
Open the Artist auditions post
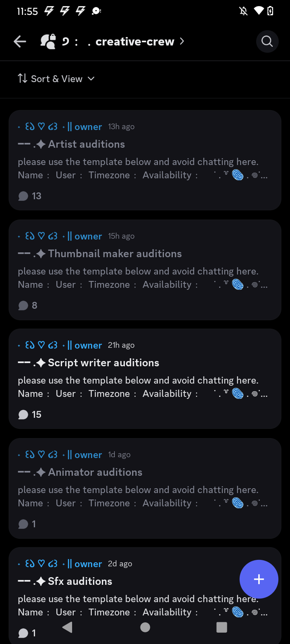tap(87, 144)
